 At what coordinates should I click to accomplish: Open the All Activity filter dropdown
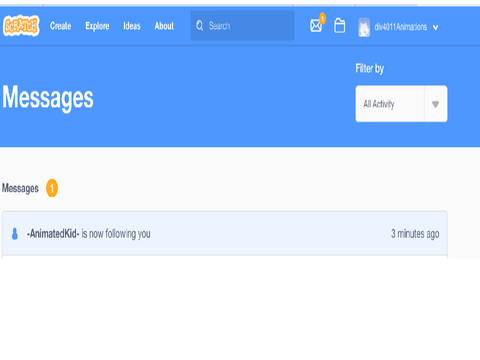(x=401, y=104)
